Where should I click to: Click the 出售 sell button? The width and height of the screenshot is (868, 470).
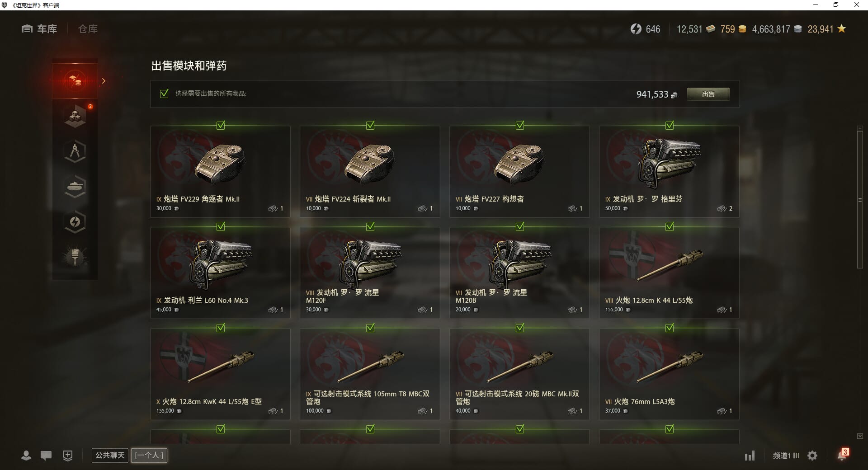point(708,94)
